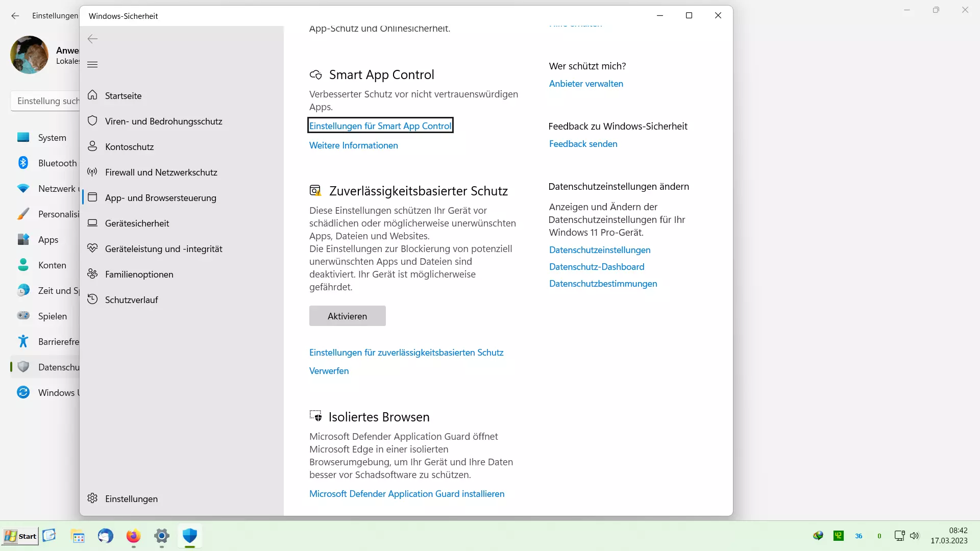This screenshot has height=551, width=980.
Task: Click the Geräteleistung heart icon
Action: tap(92, 248)
